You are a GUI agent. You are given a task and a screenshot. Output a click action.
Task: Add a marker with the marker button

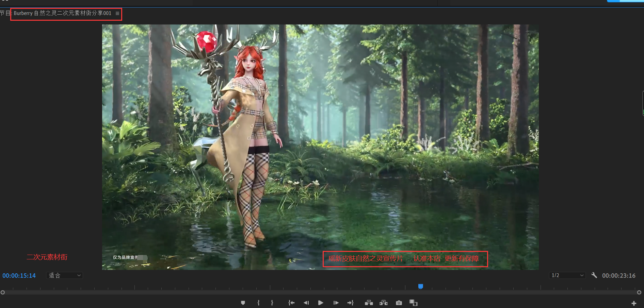tap(243, 303)
